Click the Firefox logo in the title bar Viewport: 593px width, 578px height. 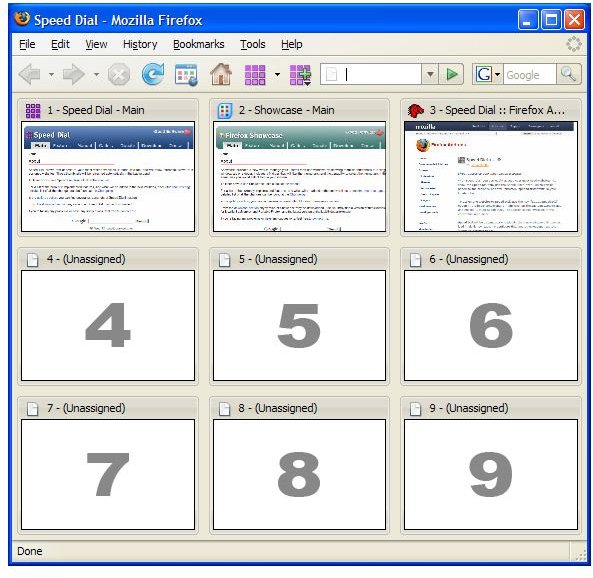pos(22,19)
